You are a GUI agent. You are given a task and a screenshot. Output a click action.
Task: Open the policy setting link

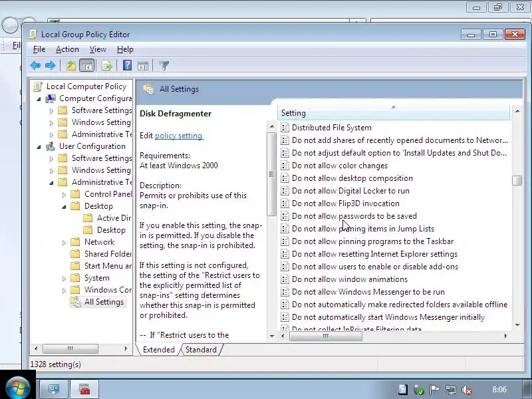pyautogui.click(x=178, y=136)
